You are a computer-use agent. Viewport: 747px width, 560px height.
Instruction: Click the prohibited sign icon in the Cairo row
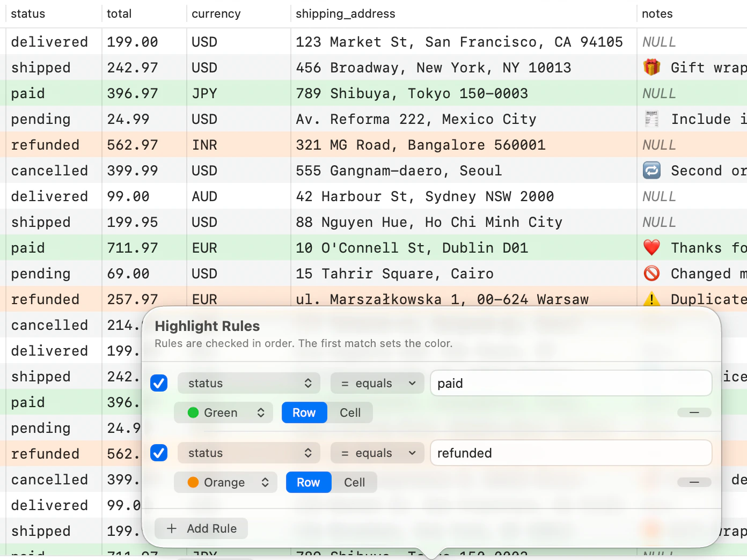[x=651, y=274]
